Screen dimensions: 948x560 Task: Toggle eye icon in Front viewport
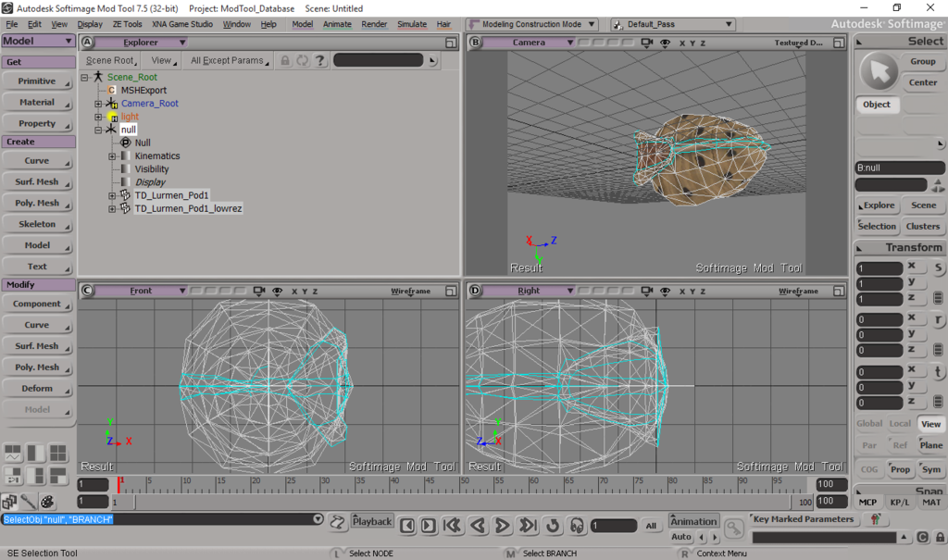278,291
